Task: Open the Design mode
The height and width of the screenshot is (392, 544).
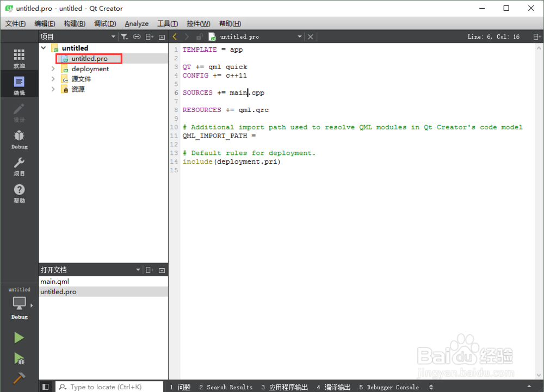Action: point(19,113)
